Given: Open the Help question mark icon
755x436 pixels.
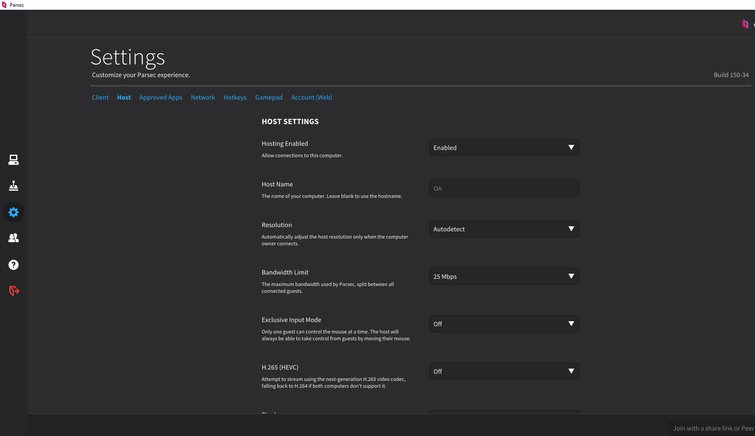Looking at the screenshot, I should 13,264.
